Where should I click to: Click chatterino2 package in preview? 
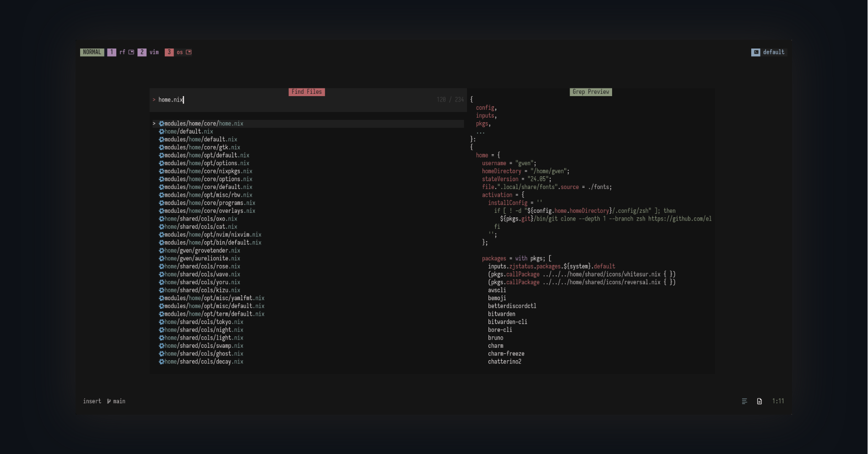pos(505,362)
